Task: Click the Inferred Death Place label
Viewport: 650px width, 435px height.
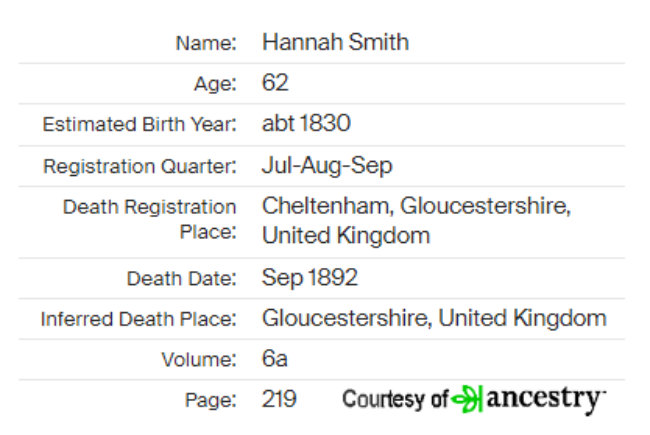Action: point(139,319)
